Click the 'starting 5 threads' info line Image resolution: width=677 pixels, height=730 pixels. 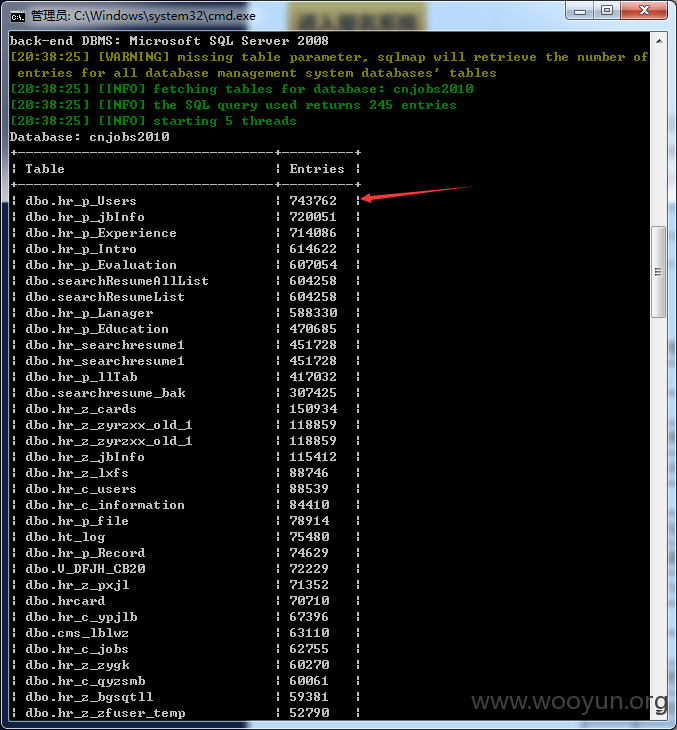153,121
